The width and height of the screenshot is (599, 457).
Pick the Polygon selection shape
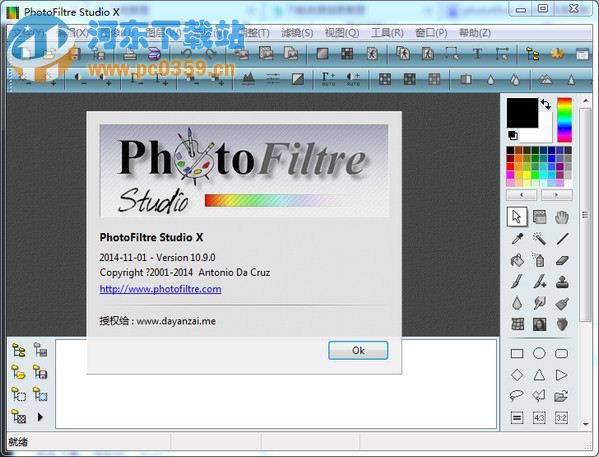539,395
